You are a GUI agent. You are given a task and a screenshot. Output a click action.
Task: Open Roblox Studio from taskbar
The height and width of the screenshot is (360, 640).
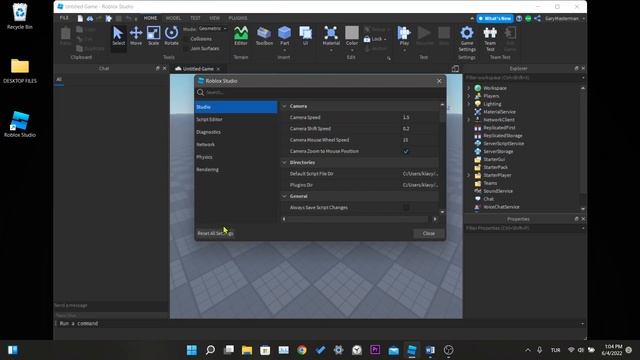click(412, 350)
